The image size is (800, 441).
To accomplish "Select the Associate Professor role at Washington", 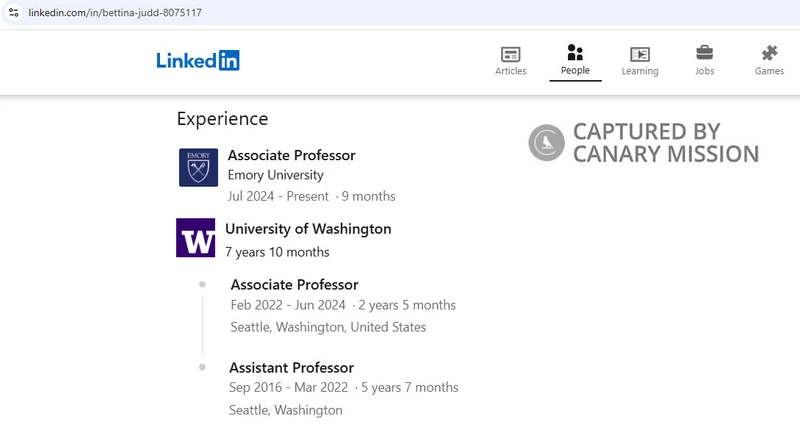I will [294, 284].
